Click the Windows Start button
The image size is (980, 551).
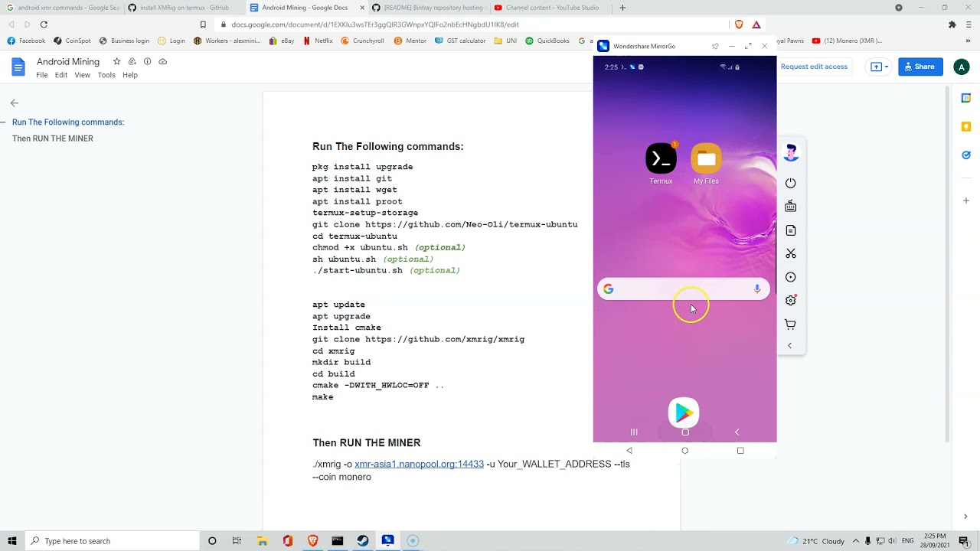click(12, 541)
